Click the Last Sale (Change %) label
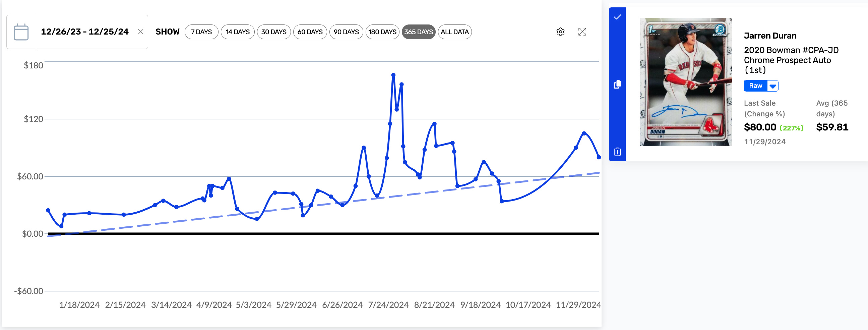Image resolution: width=868 pixels, height=330 pixels. 764,109
